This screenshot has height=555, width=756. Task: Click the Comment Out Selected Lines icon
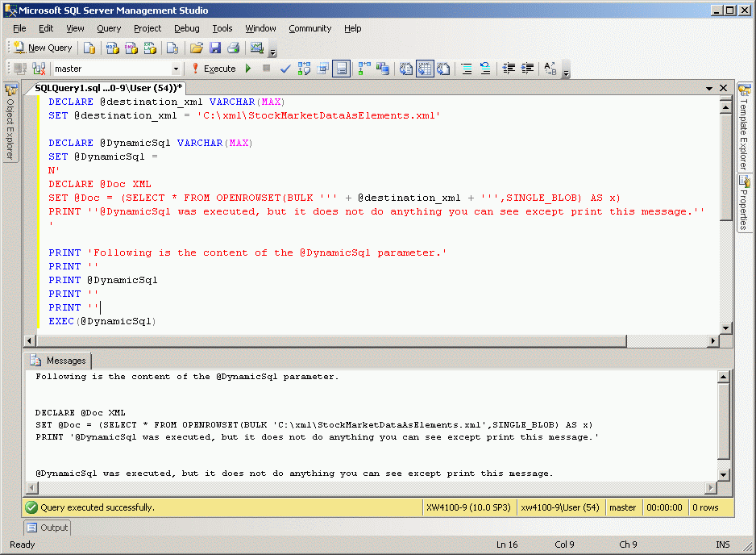pos(465,69)
